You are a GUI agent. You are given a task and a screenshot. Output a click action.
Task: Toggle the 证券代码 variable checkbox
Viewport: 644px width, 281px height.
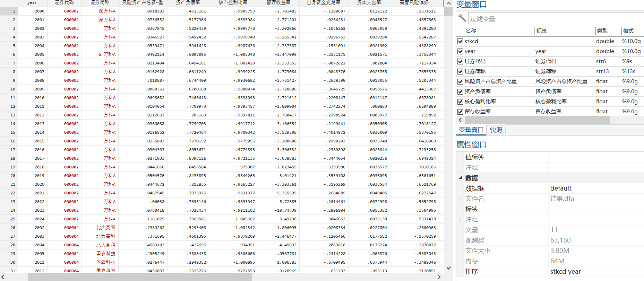coord(460,61)
